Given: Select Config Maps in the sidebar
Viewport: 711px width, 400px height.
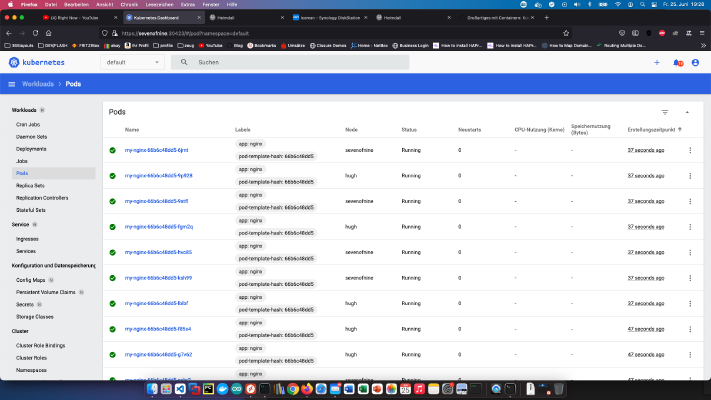Looking at the screenshot, I should click(30, 280).
